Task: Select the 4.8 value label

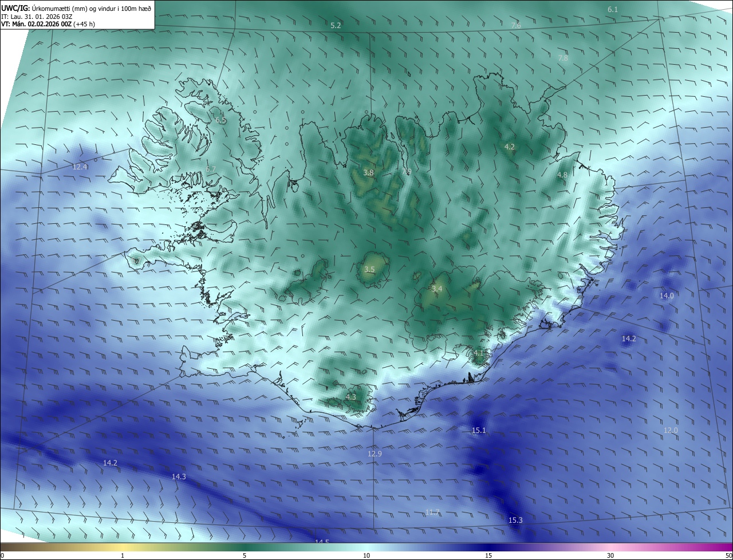Action: point(562,175)
